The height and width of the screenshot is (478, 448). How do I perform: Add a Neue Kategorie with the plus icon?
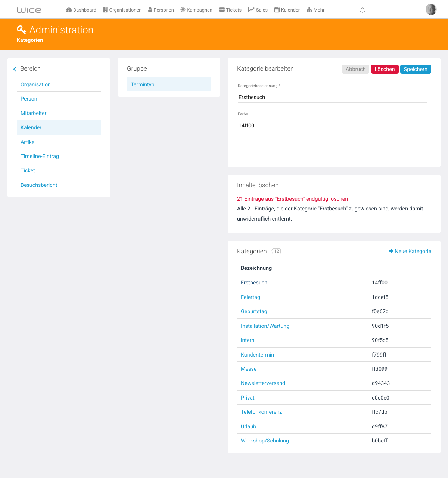point(410,251)
